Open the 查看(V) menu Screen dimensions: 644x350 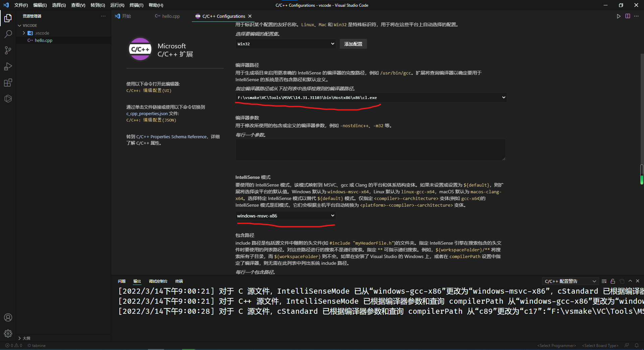[x=78, y=5]
